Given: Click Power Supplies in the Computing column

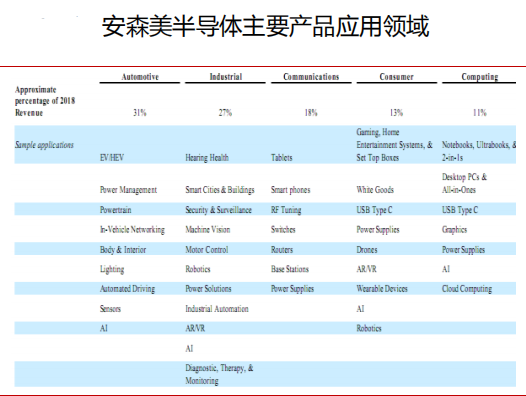Looking at the screenshot, I should 463,250.
